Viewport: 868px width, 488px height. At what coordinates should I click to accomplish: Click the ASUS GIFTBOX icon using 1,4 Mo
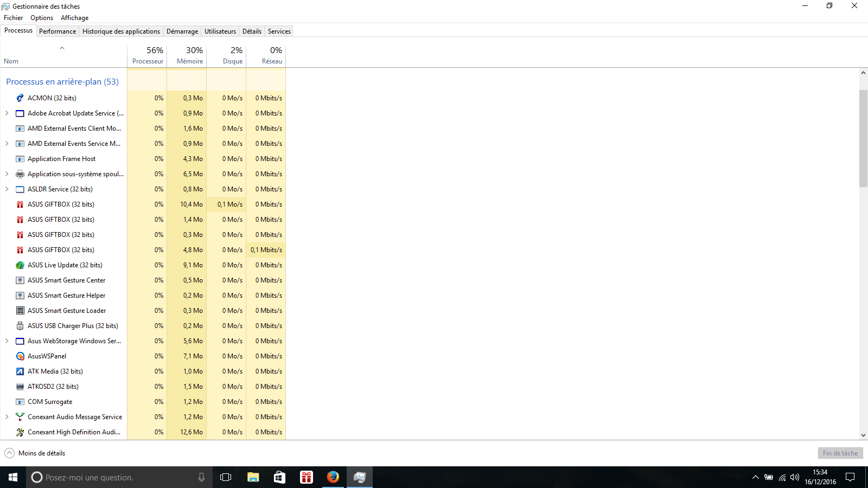pos(20,220)
